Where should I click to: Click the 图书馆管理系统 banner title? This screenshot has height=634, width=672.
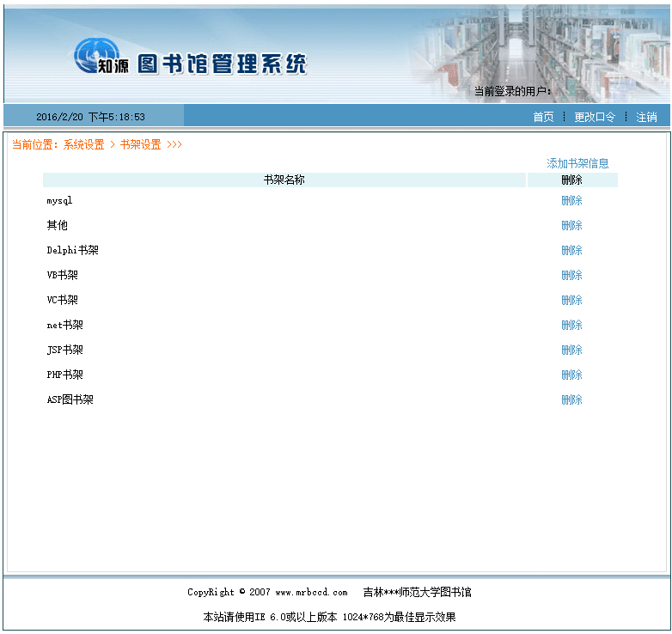click(x=222, y=64)
